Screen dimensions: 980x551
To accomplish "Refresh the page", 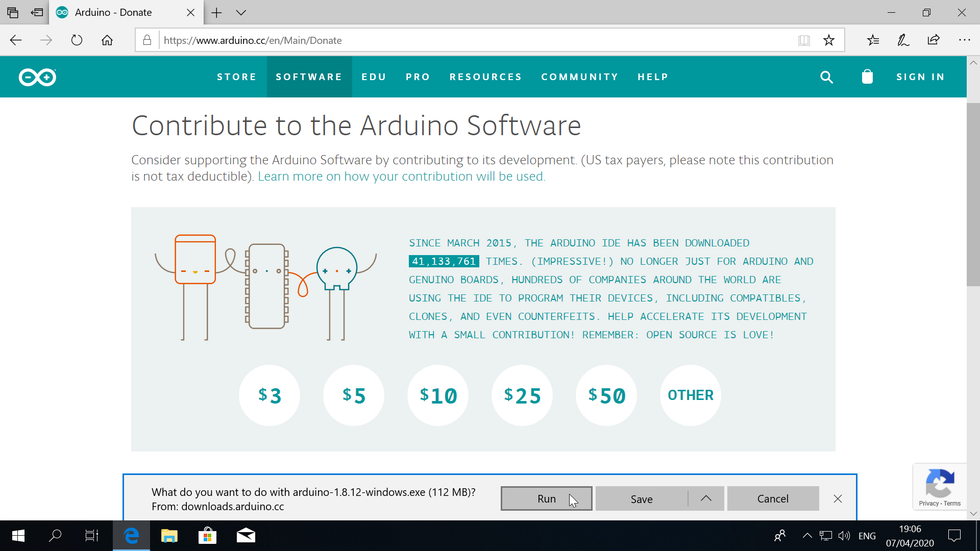I will pos(77,40).
